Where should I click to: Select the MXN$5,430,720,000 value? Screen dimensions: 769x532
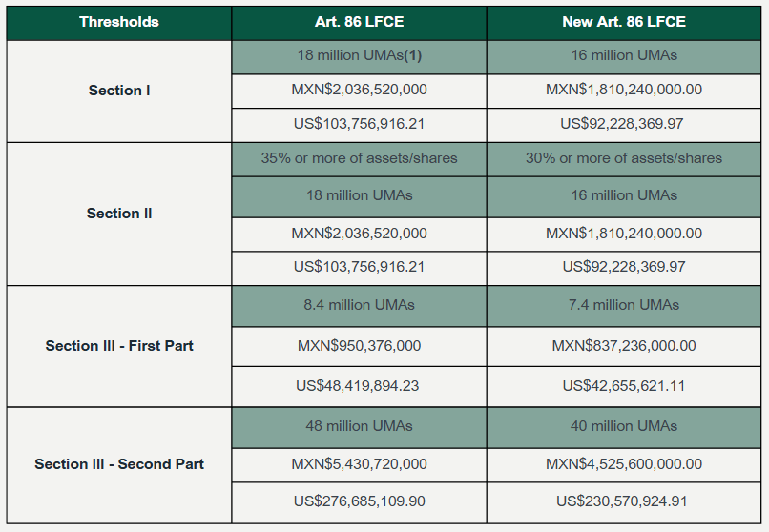tap(359, 464)
